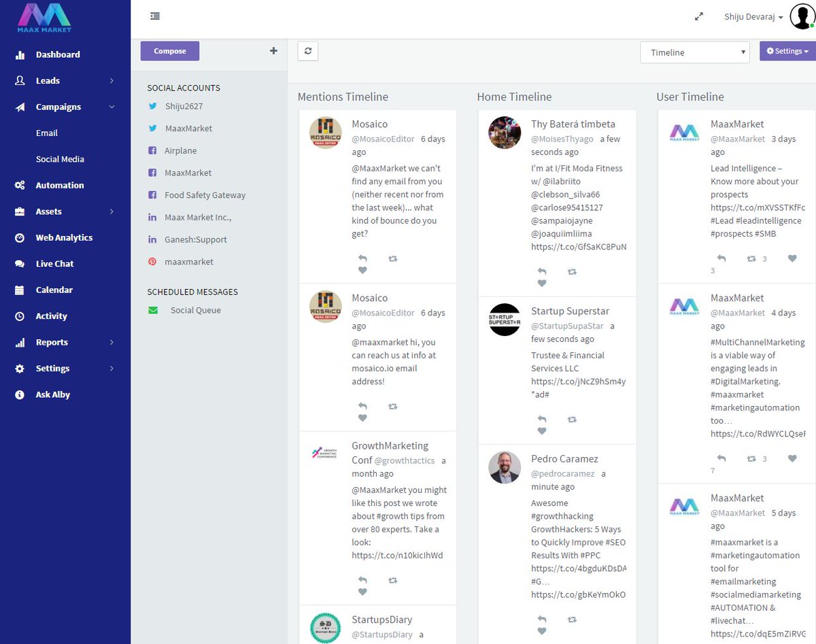Viewport: 816px width, 644px height.
Task: Open the Email campaigns submenu
Action: pos(47,133)
